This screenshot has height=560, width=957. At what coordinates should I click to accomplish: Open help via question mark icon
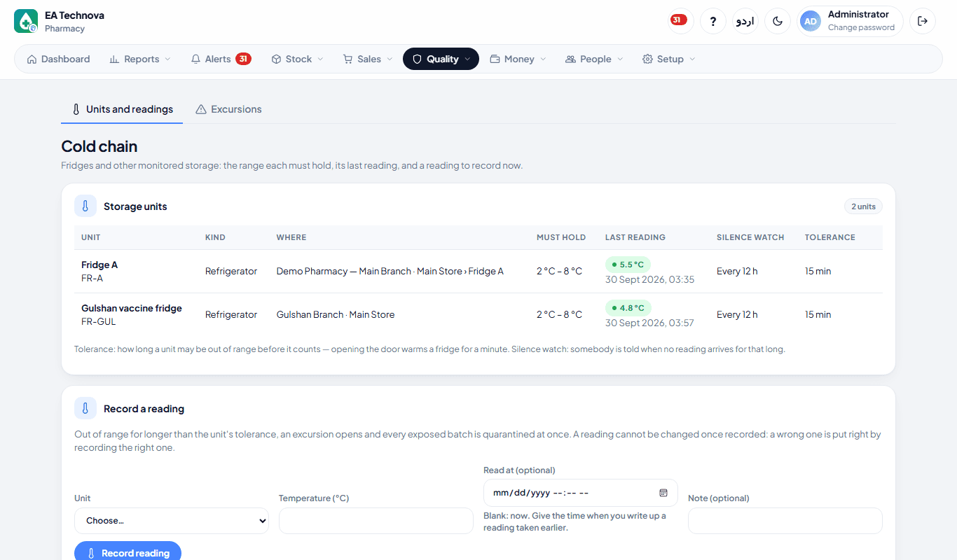tap(713, 21)
